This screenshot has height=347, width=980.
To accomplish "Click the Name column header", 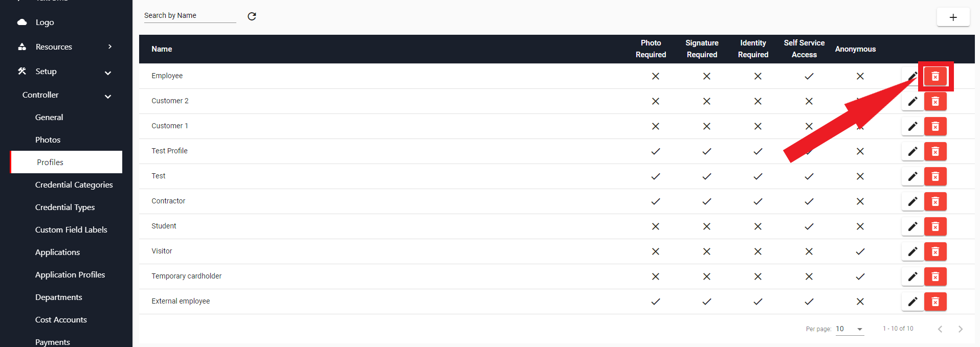I will (x=162, y=49).
